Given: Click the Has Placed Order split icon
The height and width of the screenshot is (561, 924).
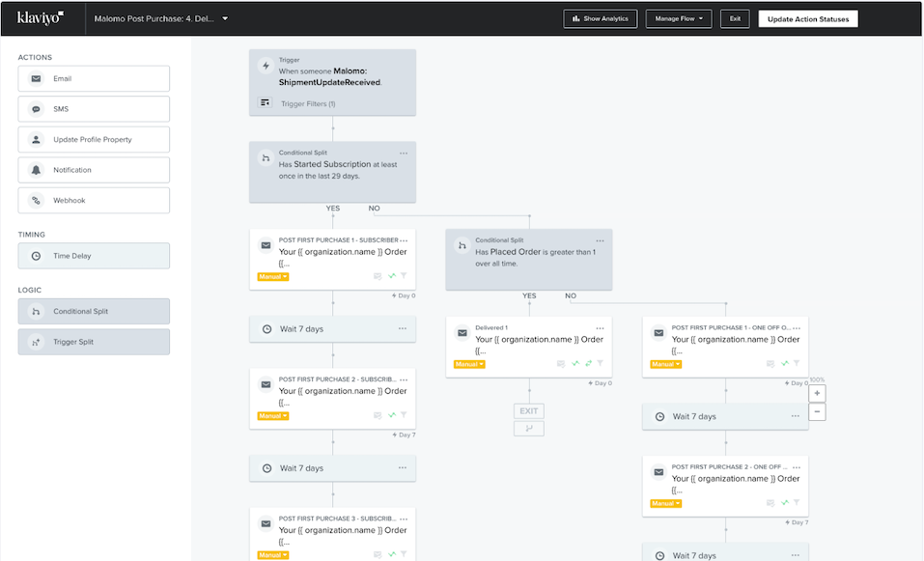Looking at the screenshot, I should [462, 245].
